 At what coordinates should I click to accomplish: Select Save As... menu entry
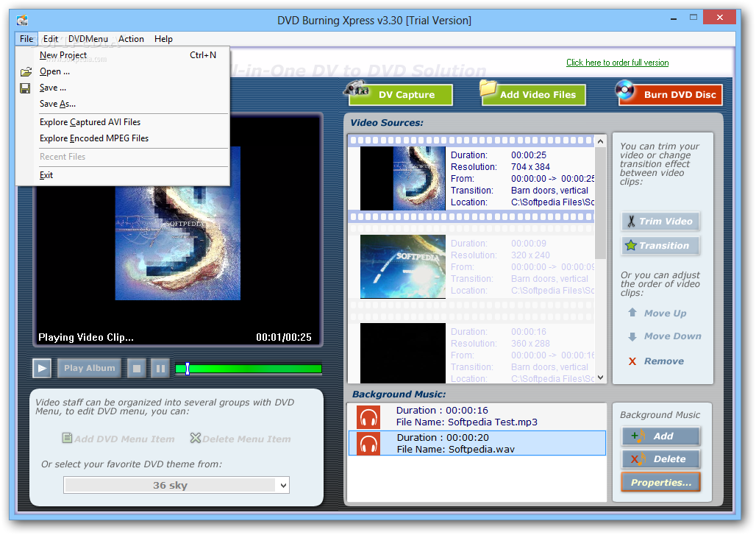(x=123, y=104)
